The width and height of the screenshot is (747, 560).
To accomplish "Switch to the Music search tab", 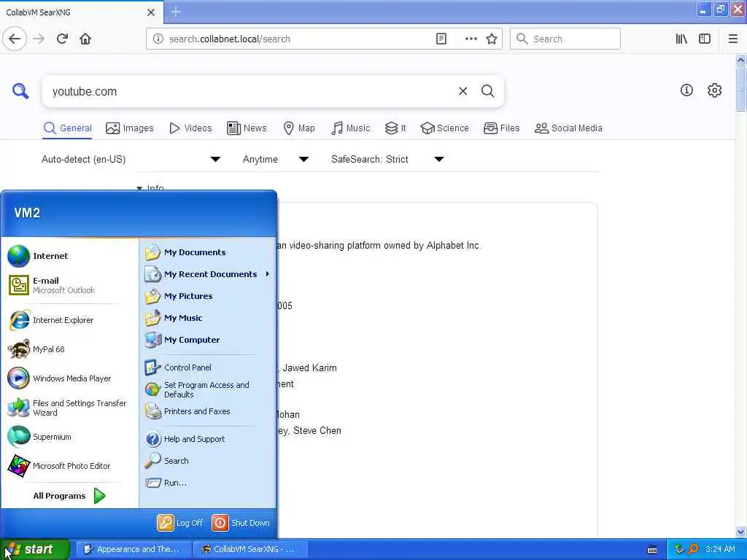I will 351,128.
